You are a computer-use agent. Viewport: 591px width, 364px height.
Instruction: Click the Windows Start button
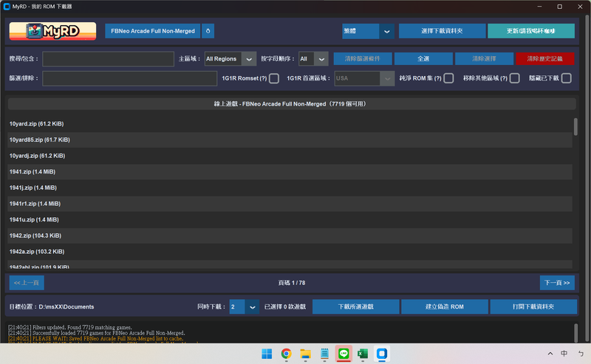tap(267, 354)
